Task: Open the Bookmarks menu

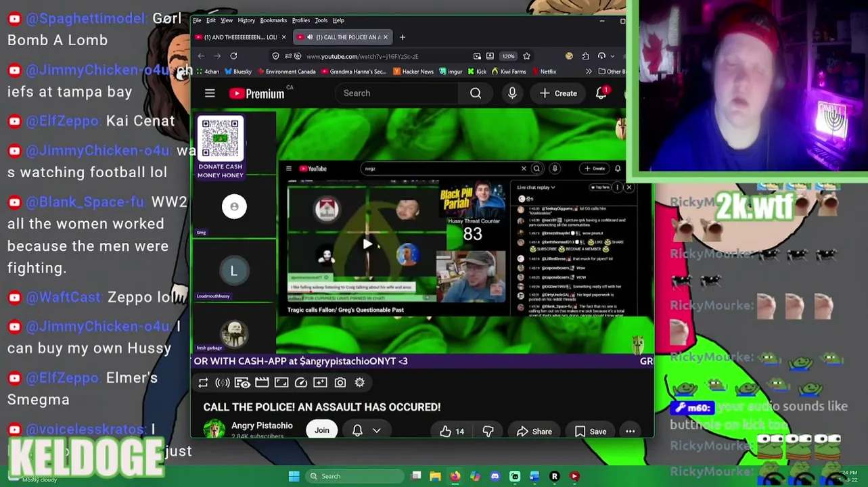Action: [x=273, y=20]
